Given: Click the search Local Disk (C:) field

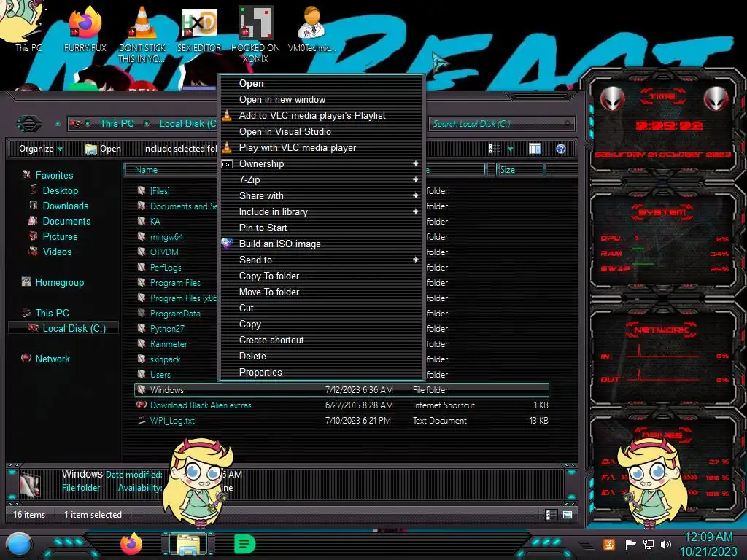Looking at the screenshot, I should point(502,124).
